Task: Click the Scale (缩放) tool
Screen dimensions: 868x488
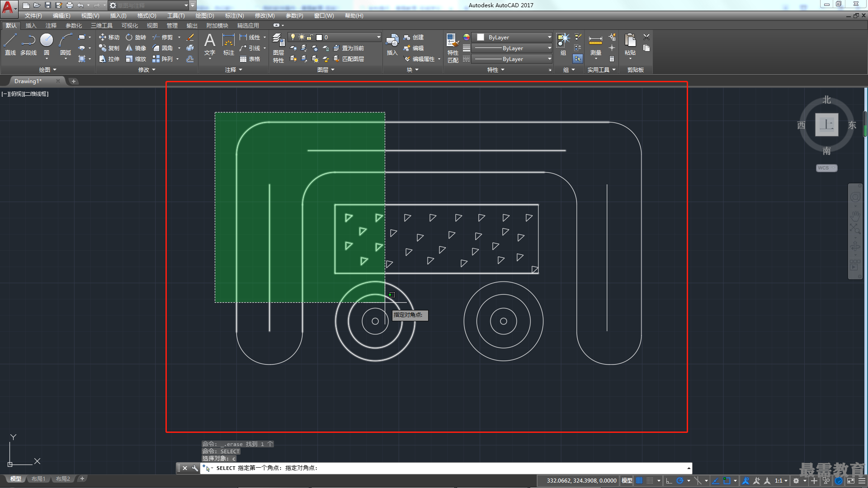Action: [136, 59]
